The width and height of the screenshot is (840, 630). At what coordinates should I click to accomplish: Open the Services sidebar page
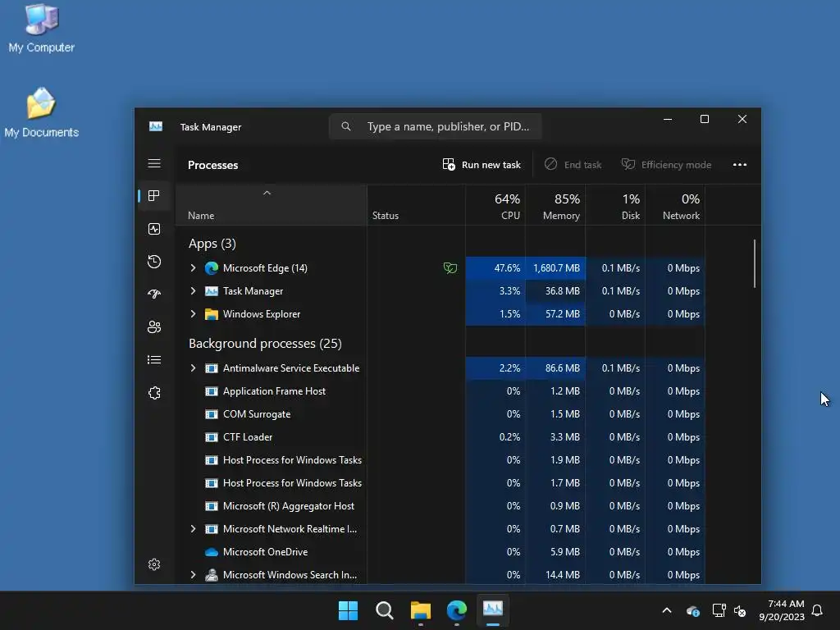(x=154, y=393)
